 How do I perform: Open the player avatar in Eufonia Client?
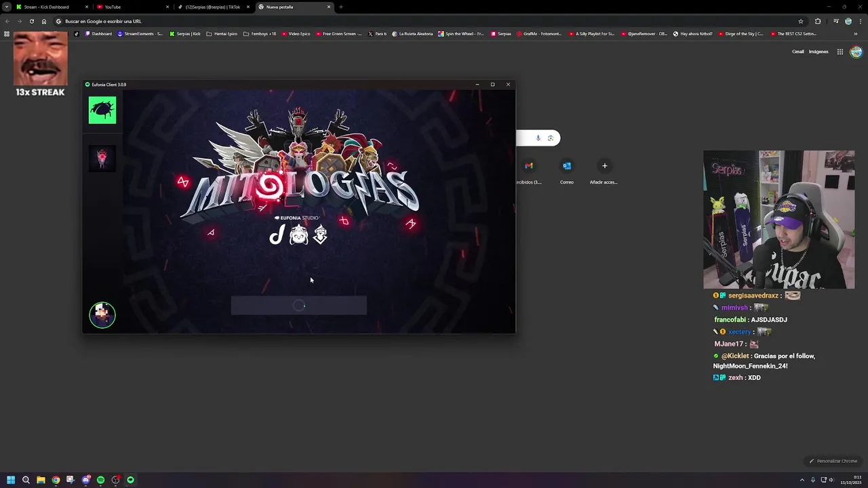click(x=102, y=314)
